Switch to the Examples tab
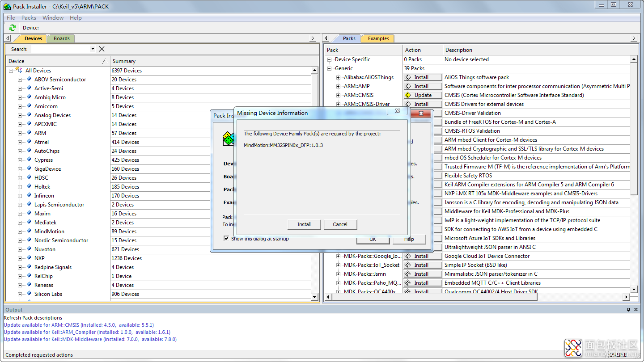 pos(378,38)
